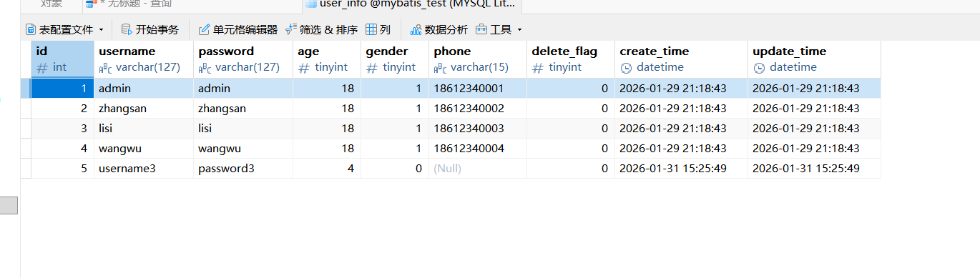Select the gender column header
Viewport: 980px width, 278px height.
click(395, 59)
